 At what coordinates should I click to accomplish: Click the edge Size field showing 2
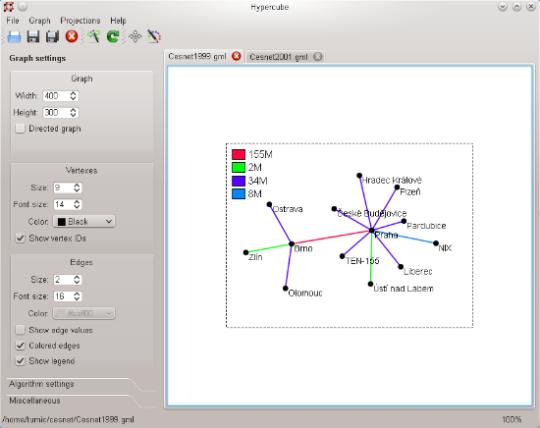tap(63, 280)
